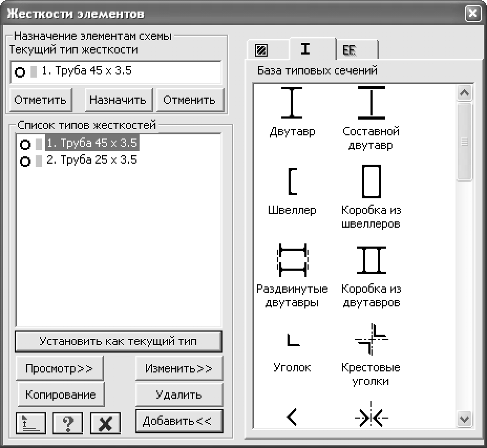487x448 pixels.
Task: Click the gray color swatch of Труба 25 x 3.5
Action: [x=39, y=161]
